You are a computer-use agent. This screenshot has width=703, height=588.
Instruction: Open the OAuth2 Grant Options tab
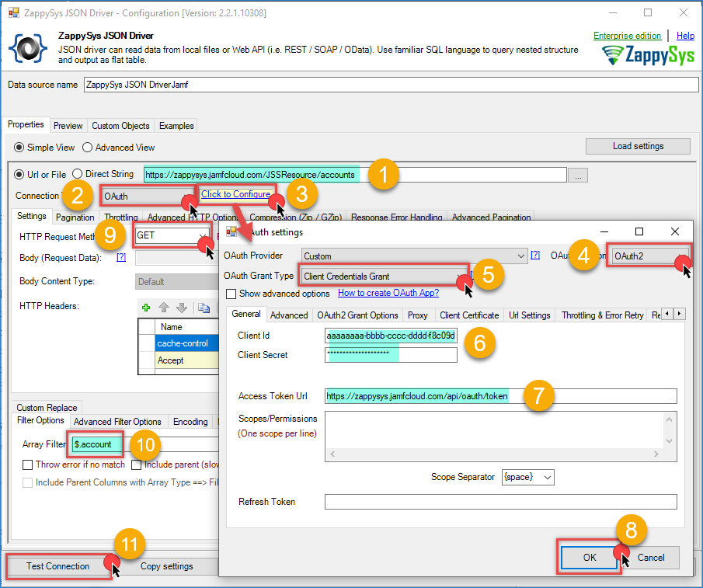pyautogui.click(x=357, y=315)
